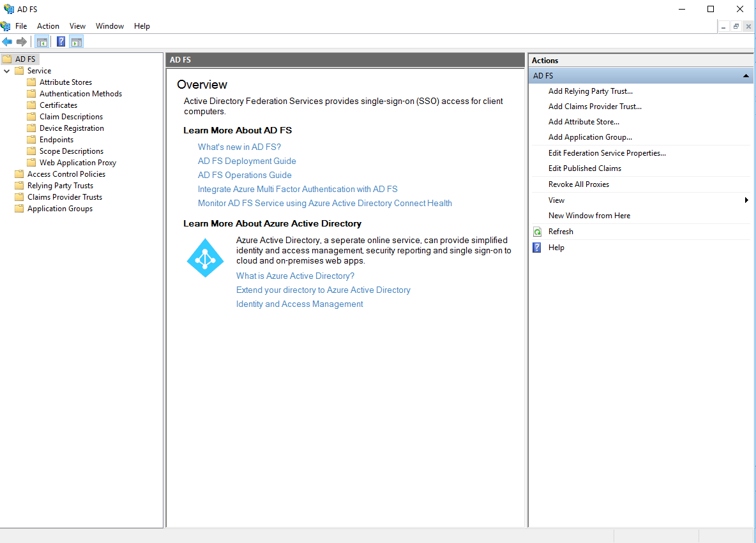Toggle Show/Hide Action Pane toolbar icon
The height and width of the screenshot is (543, 756).
click(x=76, y=42)
